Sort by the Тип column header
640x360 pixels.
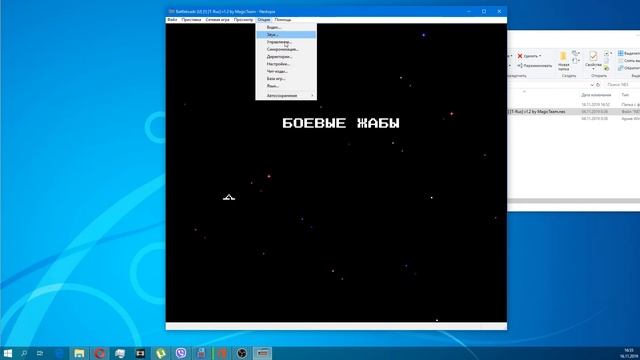tap(625, 95)
